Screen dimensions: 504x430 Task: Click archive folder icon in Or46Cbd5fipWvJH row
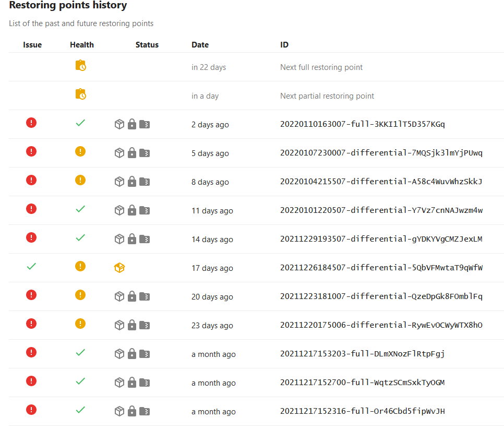[x=145, y=411]
